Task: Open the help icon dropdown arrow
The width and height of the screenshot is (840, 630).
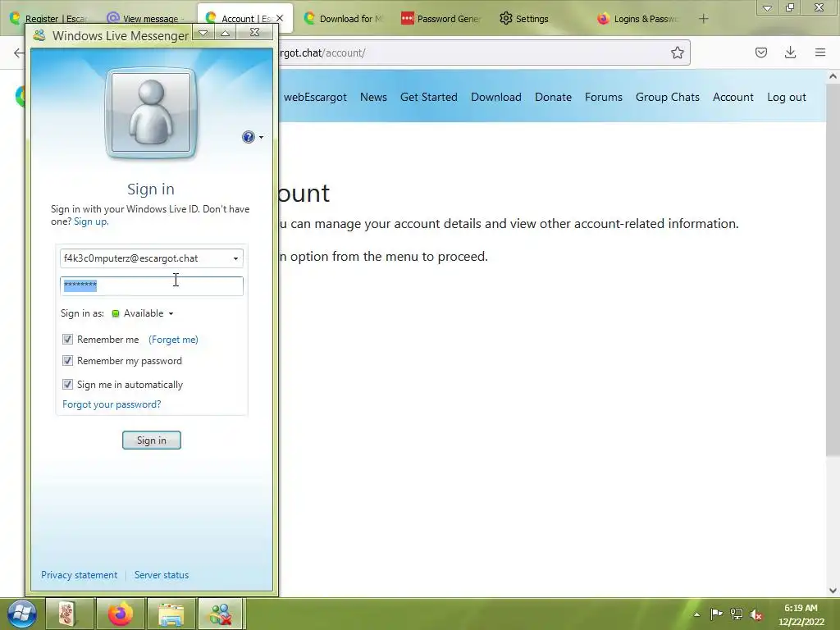Action: pos(261,137)
